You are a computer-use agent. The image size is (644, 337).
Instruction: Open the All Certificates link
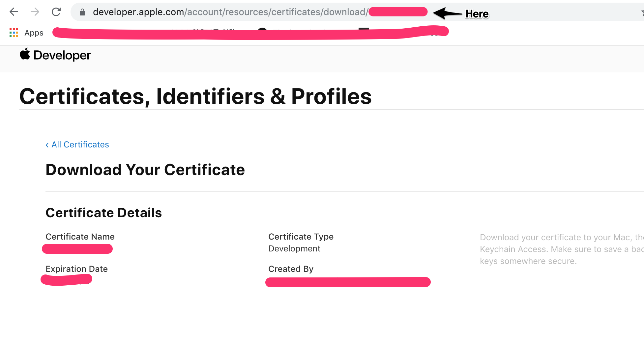click(80, 144)
